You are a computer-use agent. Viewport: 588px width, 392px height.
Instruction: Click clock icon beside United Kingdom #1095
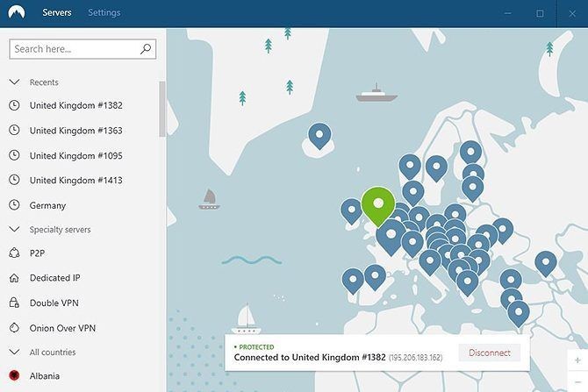click(x=14, y=155)
